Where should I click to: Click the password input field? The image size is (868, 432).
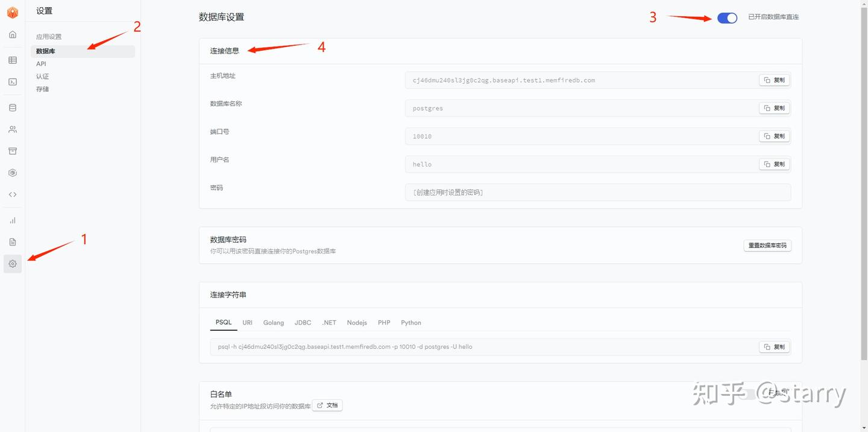(x=598, y=192)
